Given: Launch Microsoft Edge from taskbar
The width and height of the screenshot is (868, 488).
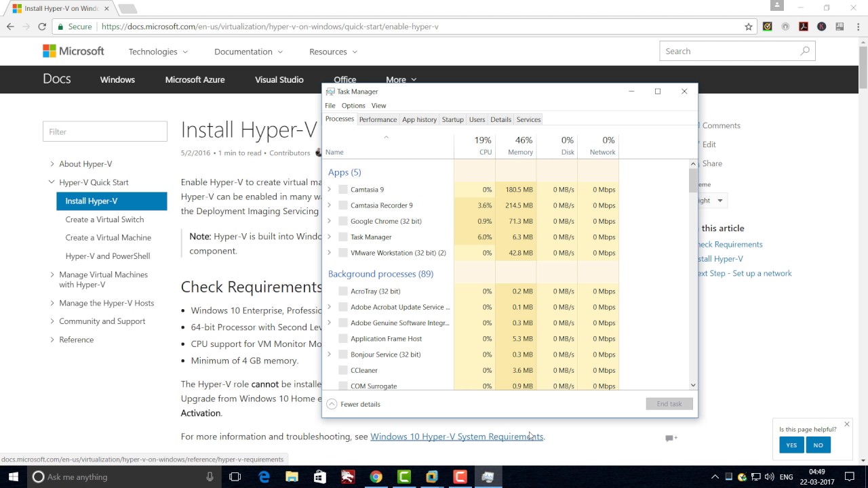Looking at the screenshot, I should click(x=264, y=476).
